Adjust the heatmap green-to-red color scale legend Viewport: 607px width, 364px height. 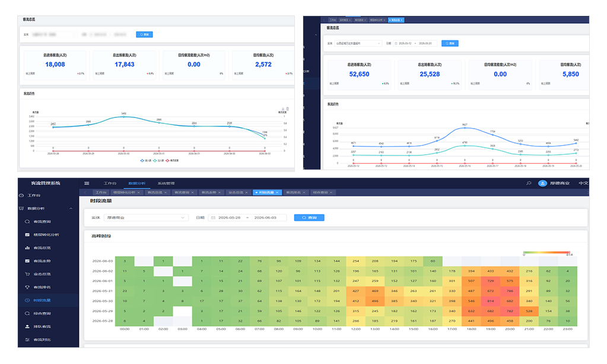(x=546, y=253)
